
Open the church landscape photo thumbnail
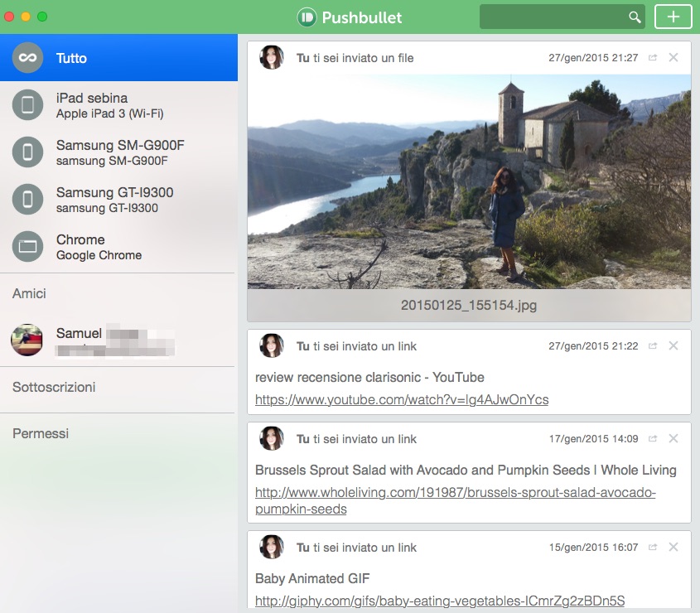pos(469,181)
